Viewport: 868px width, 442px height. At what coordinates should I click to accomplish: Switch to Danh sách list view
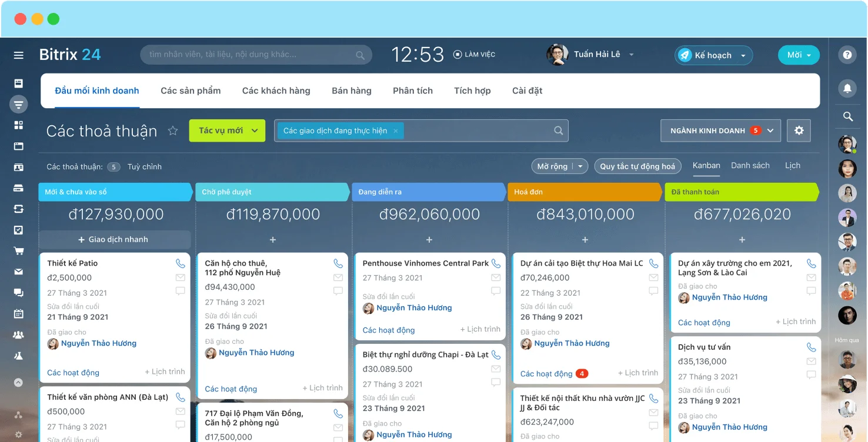[x=750, y=166]
